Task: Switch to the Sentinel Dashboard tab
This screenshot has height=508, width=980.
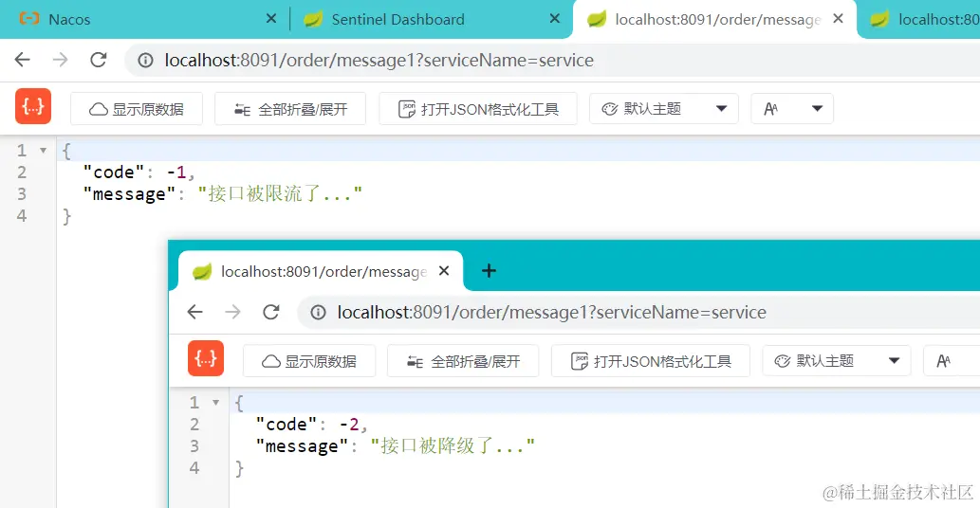Action: click(x=432, y=19)
